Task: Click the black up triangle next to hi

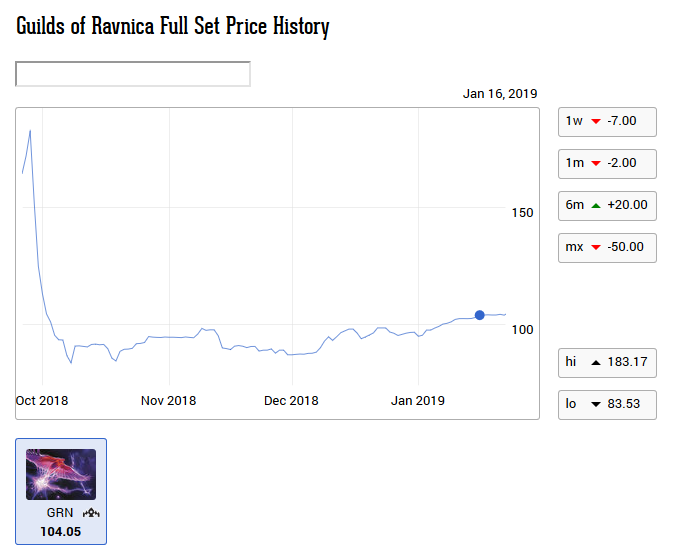Action: tap(595, 363)
